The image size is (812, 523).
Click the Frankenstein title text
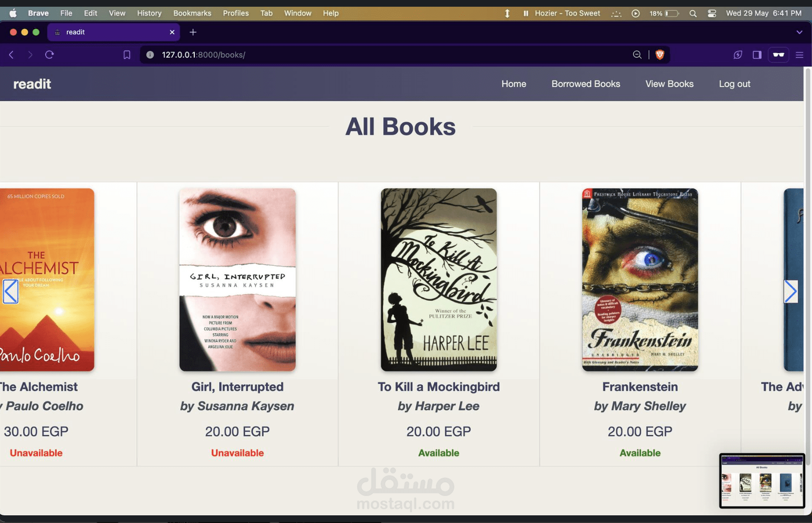(640, 387)
